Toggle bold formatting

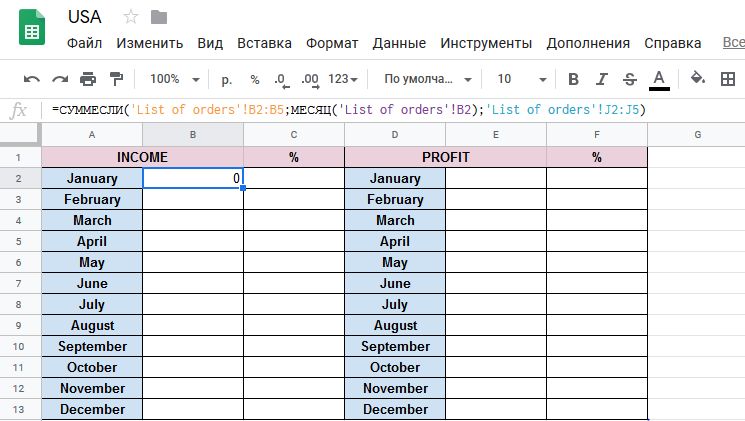(x=573, y=79)
